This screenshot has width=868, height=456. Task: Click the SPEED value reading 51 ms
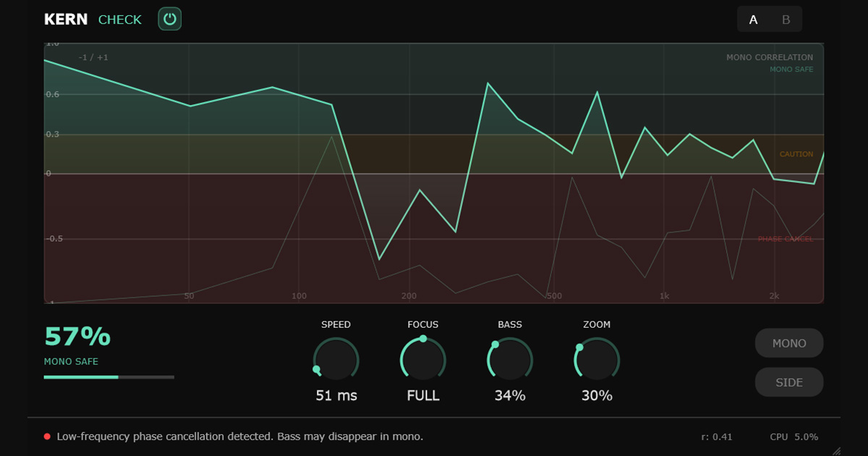336,395
